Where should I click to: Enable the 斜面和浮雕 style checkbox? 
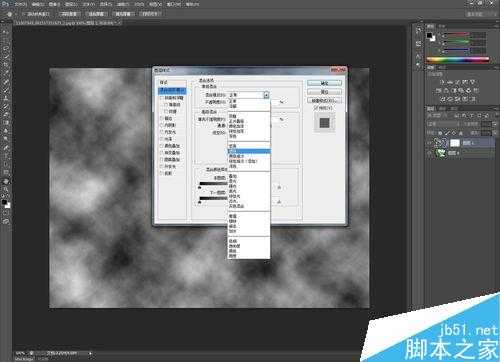162,98
